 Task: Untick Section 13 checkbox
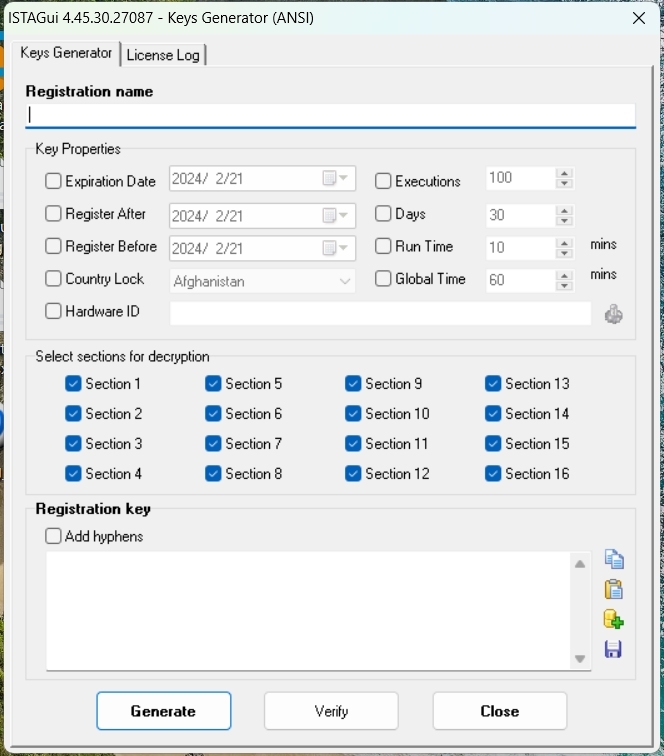(x=493, y=383)
